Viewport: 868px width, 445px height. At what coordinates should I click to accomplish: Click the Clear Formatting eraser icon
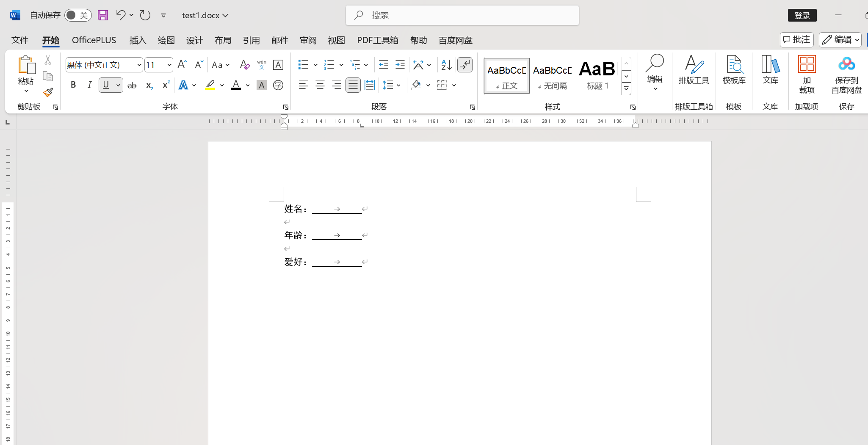tap(244, 65)
